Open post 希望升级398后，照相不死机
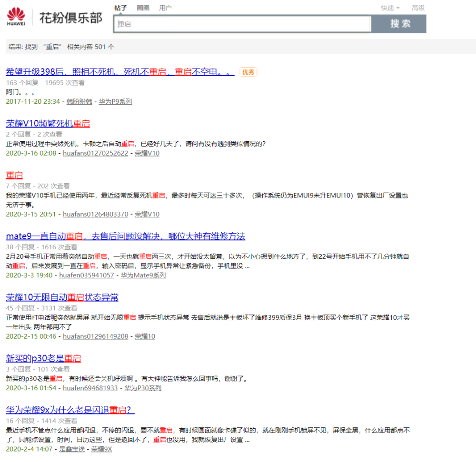This screenshot has height=462, width=476. pos(120,72)
